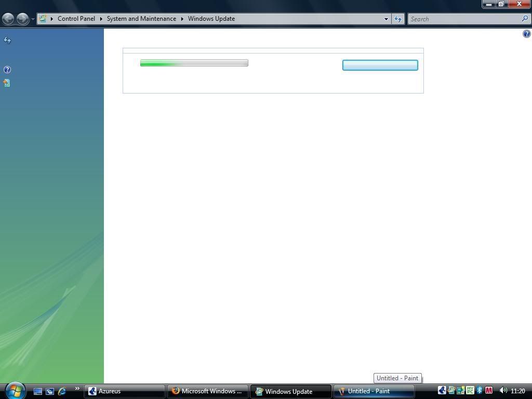Click the Back navigation arrow button
This screenshot has width=532, height=399.
click(8, 19)
